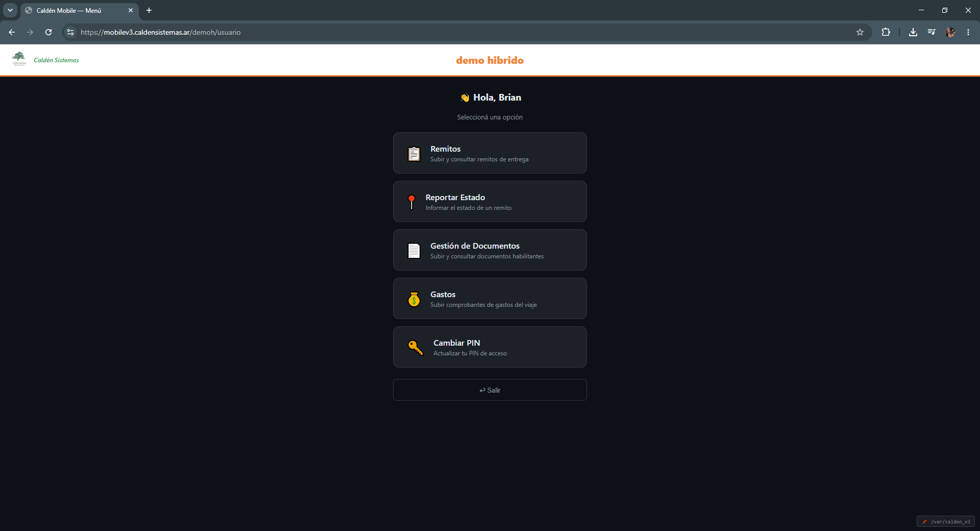The width and height of the screenshot is (980, 531).
Task: Open the browser Downloads
Action: coord(913,32)
